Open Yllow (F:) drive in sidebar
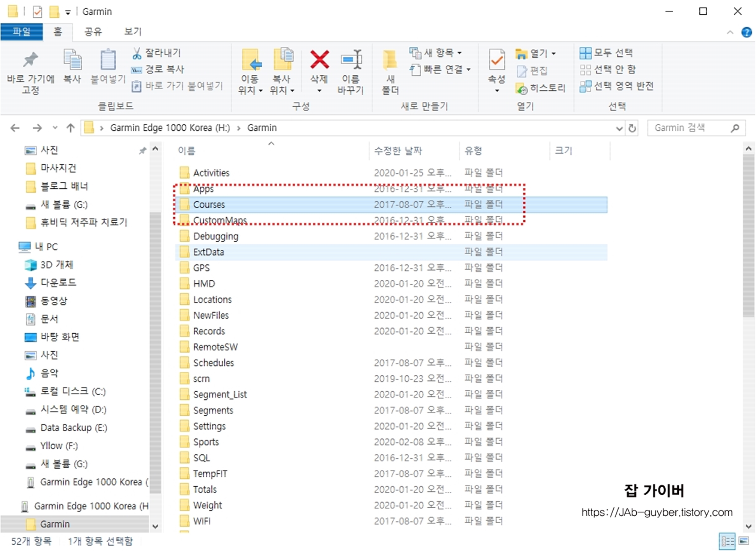 [52, 446]
